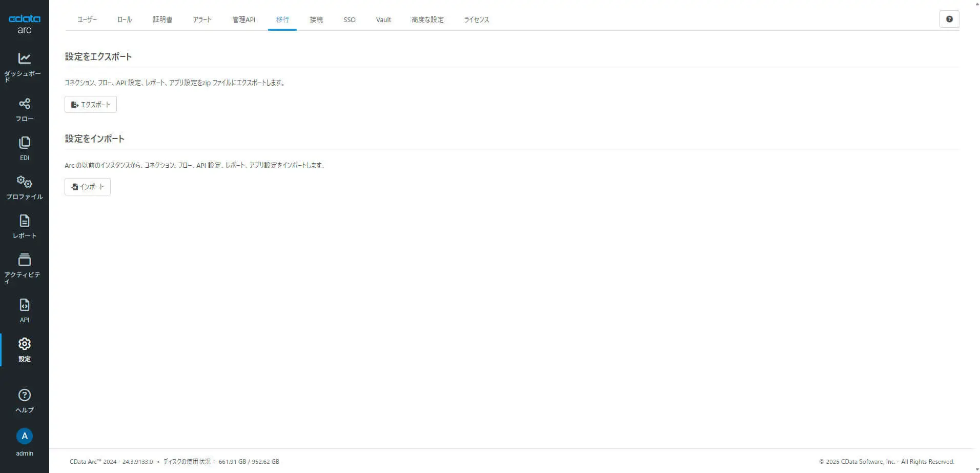This screenshot has width=980, height=473.
Task: Open the Vault tab
Action: [x=383, y=19]
